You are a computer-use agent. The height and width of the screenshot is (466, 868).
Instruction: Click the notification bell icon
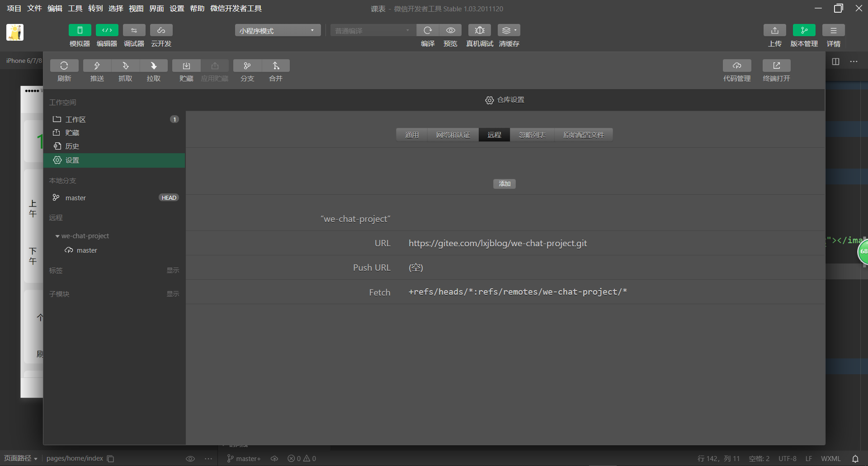pyautogui.click(x=855, y=459)
